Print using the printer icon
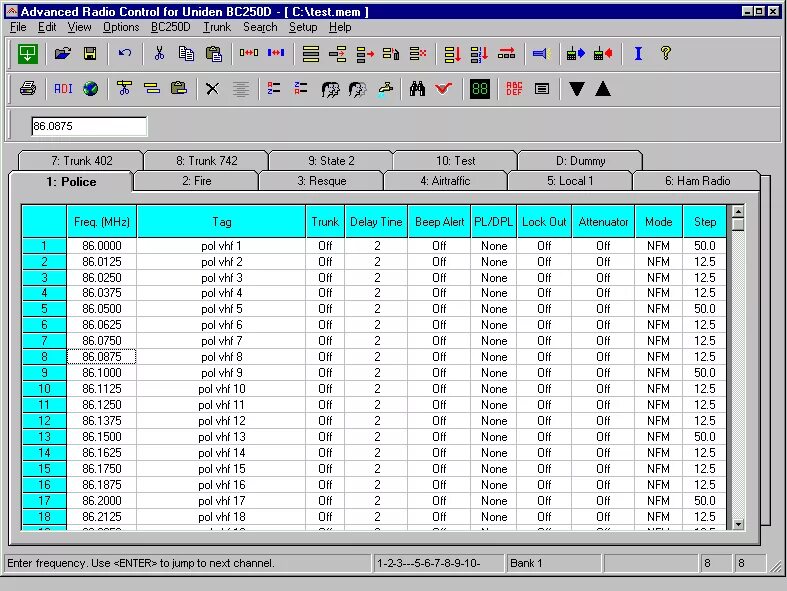The width and height of the screenshot is (787, 591). [x=28, y=89]
